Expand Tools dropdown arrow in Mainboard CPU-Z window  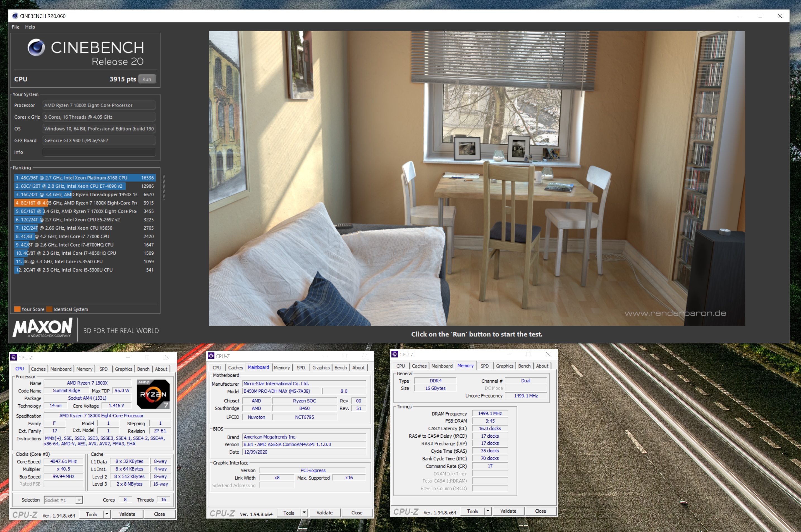pyautogui.click(x=304, y=513)
